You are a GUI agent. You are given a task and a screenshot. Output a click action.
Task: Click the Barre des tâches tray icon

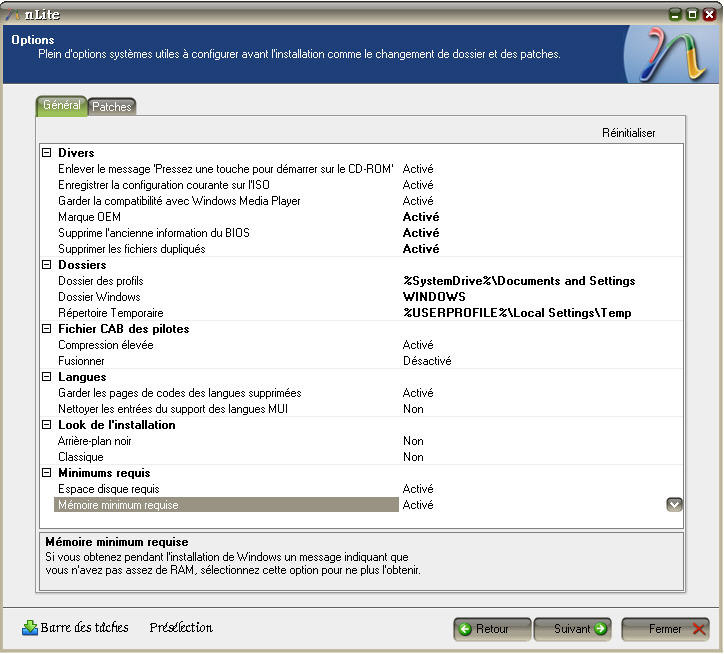click(30, 628)
